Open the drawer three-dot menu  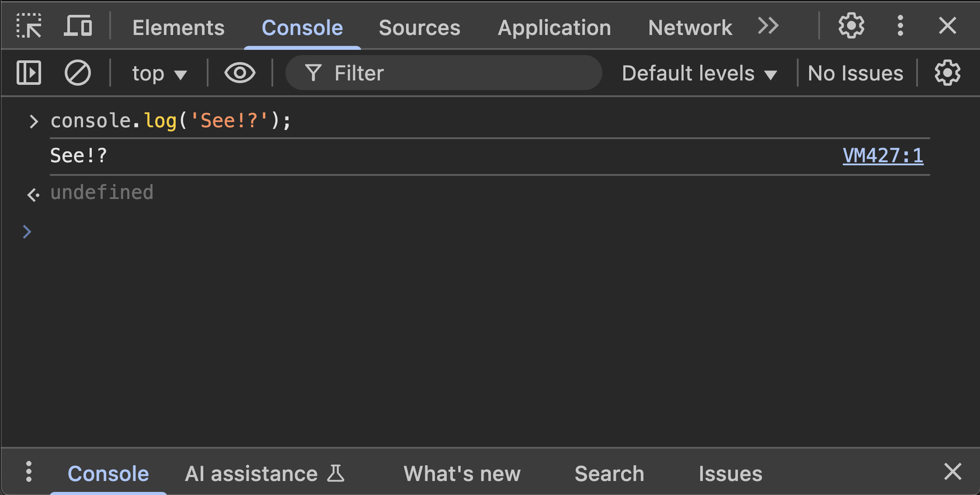pos(29,472)
